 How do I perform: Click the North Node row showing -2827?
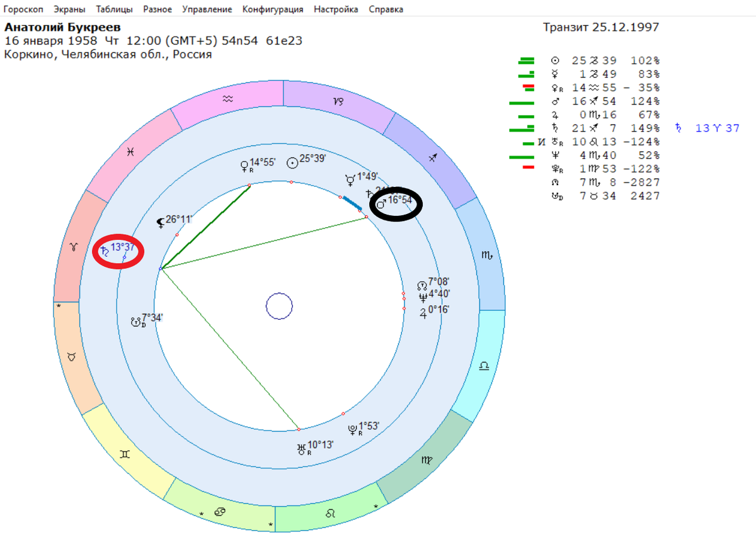(x=605, y=182)
